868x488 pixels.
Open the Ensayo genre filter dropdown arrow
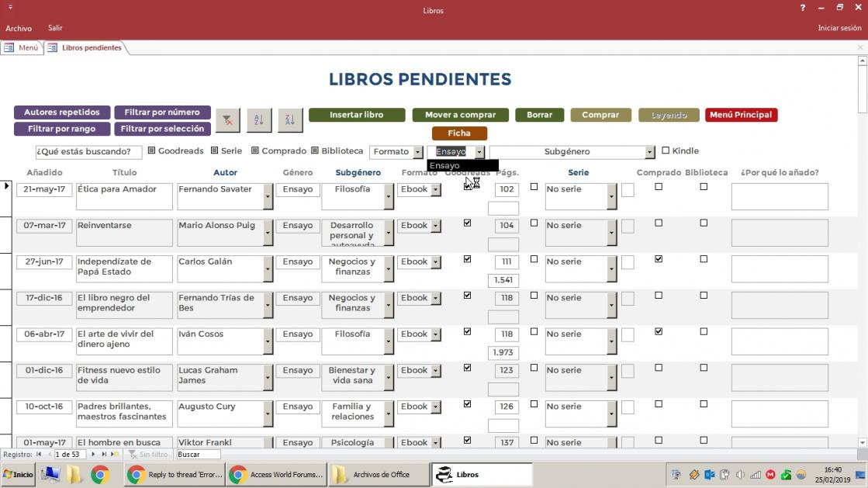coord(479,152)
